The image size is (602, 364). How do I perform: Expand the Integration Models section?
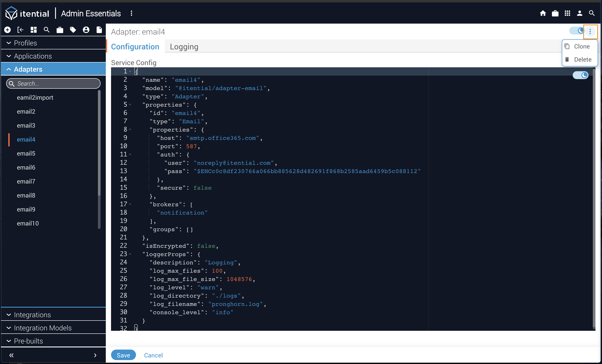(42, 328)
